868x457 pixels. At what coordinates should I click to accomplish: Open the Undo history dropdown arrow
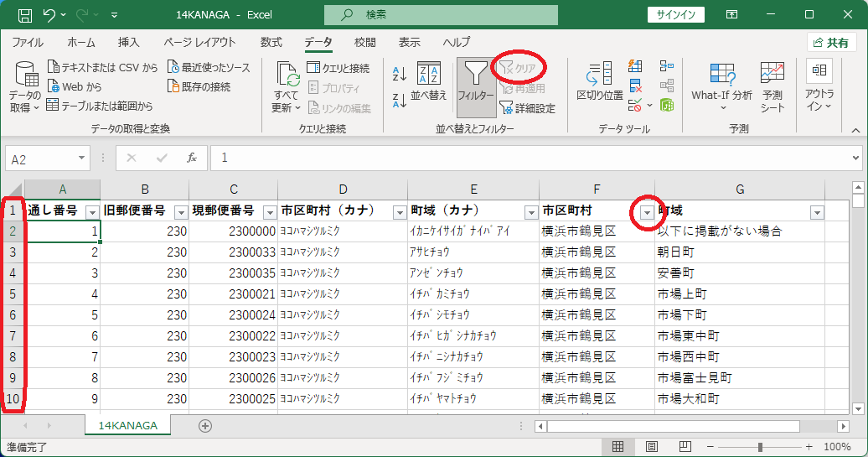pos(63,15)
